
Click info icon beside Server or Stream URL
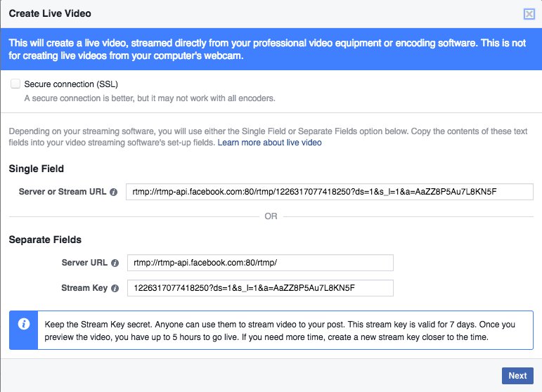pos(114,192)
